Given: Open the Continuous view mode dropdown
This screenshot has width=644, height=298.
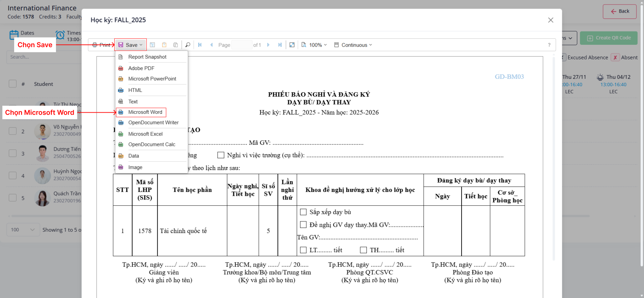Looking at the screenshot, I should [x=353, y=45].
